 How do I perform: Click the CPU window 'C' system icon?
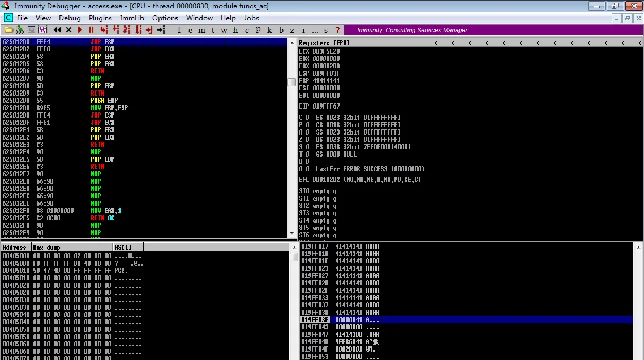[8, 18]
